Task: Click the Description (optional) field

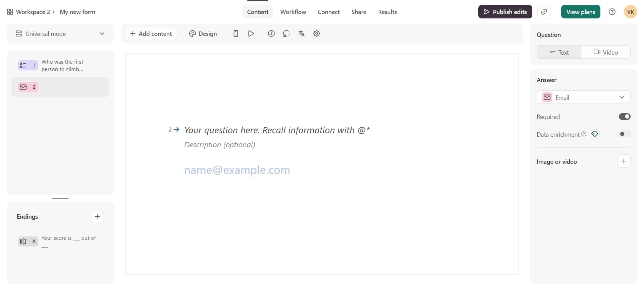Action: [x=220, y=145]
